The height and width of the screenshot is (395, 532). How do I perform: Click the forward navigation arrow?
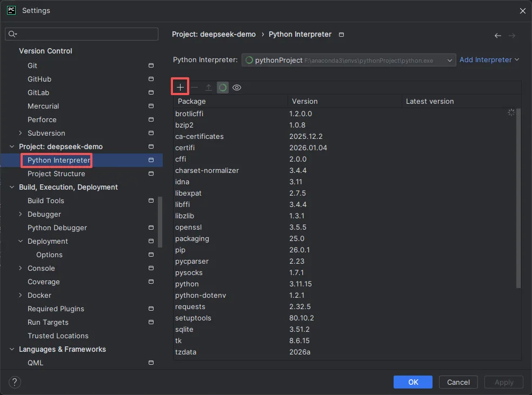(x=512, y=36)
